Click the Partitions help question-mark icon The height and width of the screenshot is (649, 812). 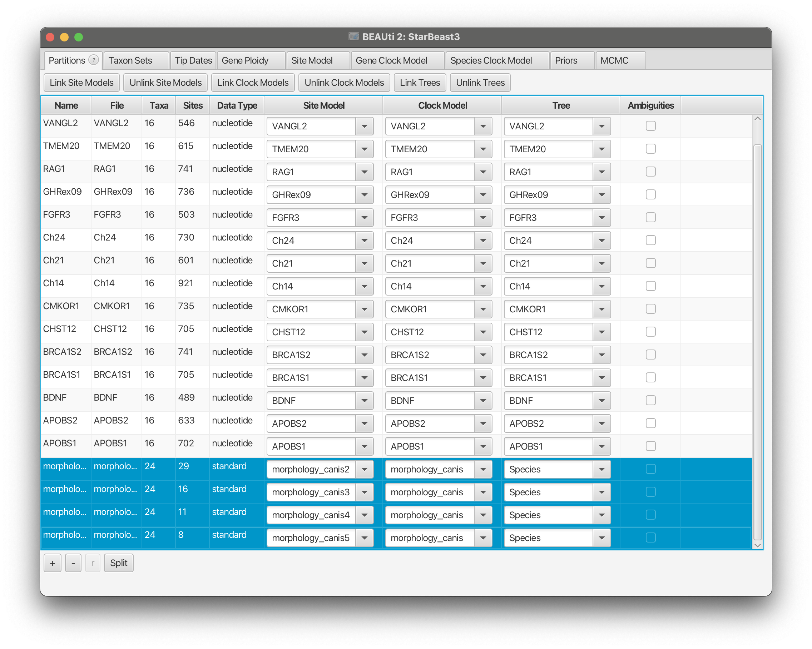93,60
